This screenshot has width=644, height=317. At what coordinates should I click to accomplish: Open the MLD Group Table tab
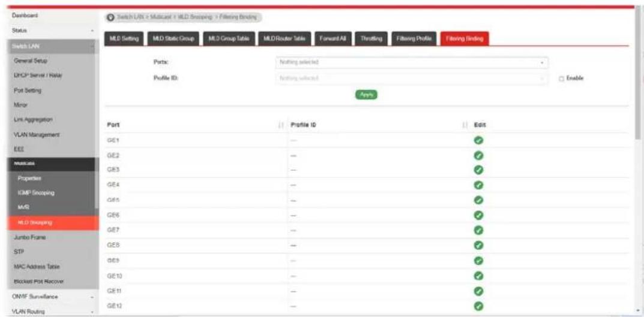pos(229,38)
